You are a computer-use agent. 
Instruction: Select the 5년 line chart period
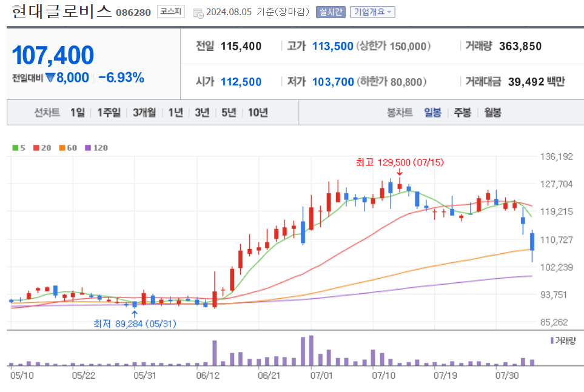click(x=229, y=113)
